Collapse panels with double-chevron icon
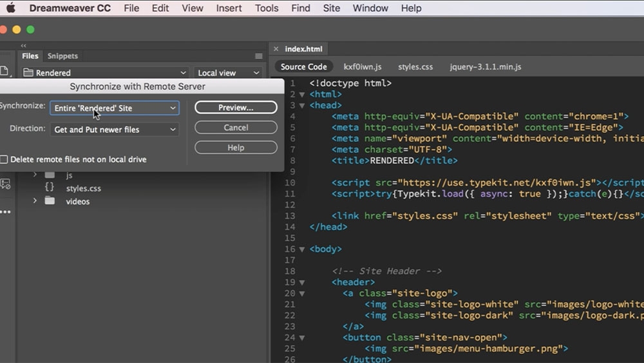The height and width of the screenshot is (363, 644). pyautogui.click(x=23, y=46)
